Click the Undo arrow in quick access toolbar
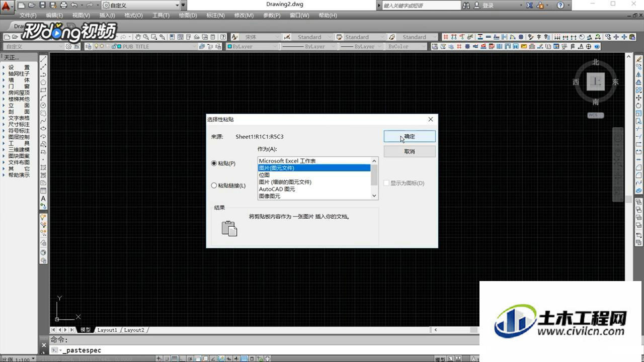Viewport: 644px width, 362px height. click(x=74, y=5)
